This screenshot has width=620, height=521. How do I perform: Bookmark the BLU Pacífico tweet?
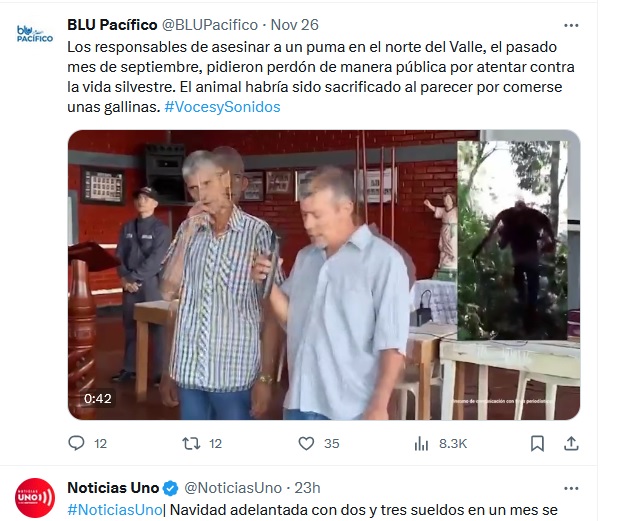pos(537,443)
